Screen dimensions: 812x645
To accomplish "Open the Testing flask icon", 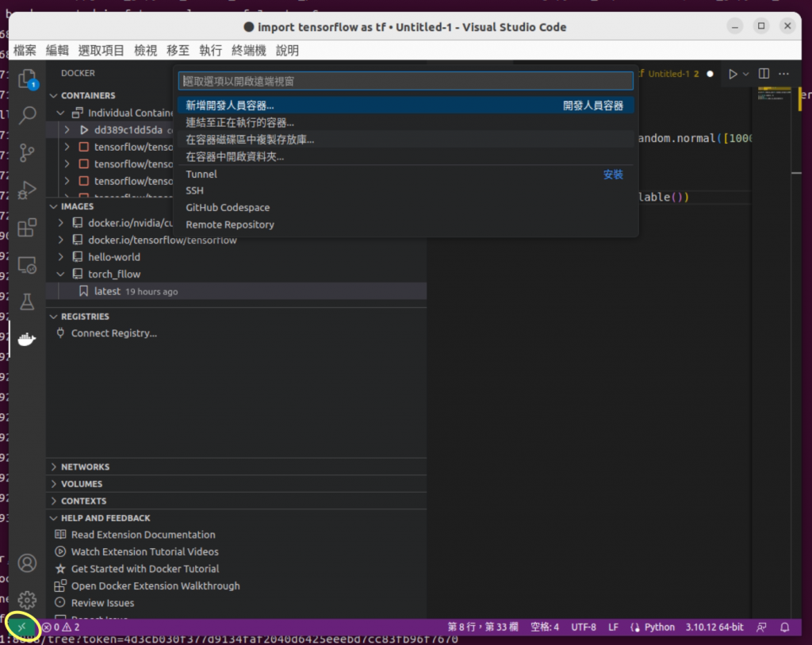I will tap(28, 302).
